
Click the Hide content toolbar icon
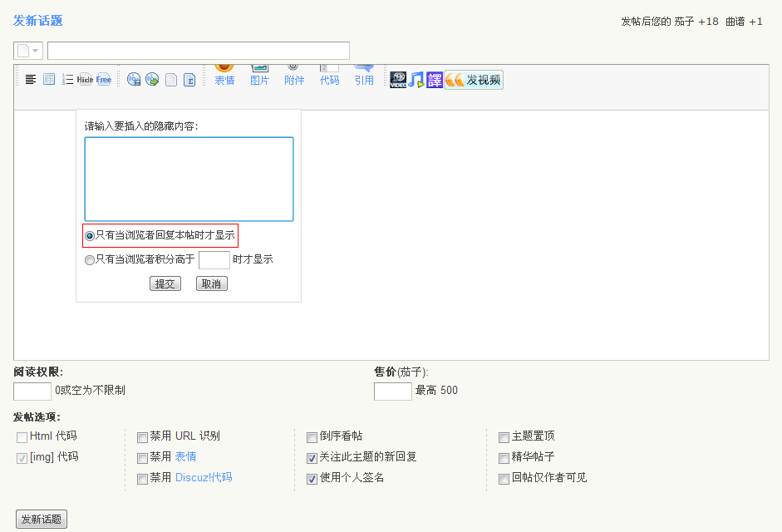[85, 79]
